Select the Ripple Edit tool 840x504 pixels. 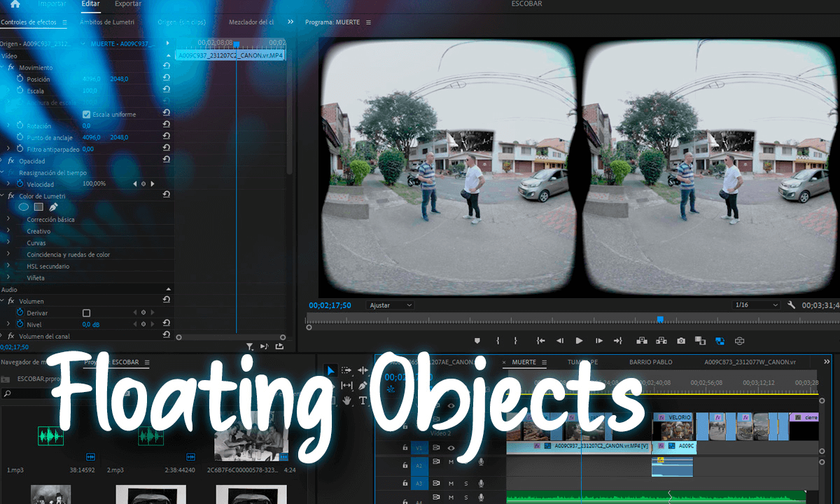[x=363, y=370]
